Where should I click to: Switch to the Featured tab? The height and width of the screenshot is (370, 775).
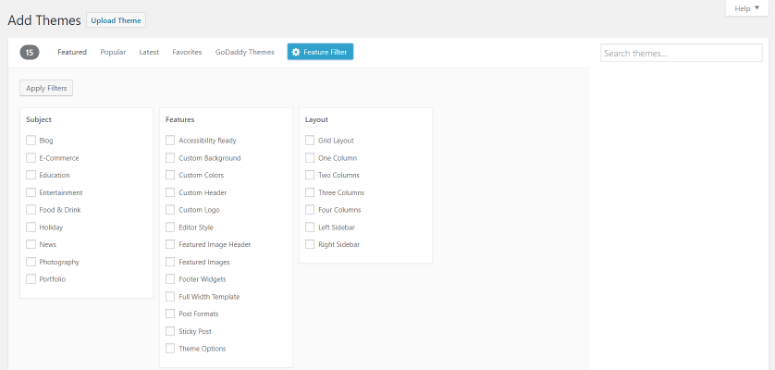point(72,52)
